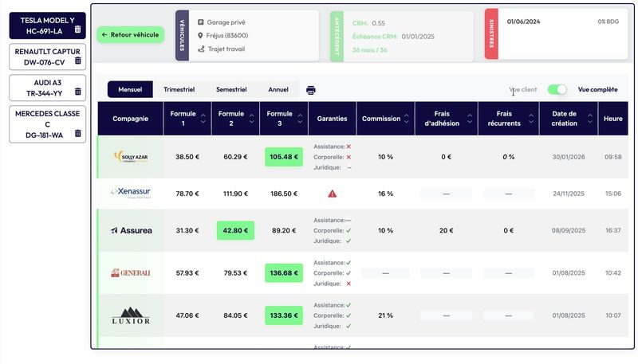Click Solly Azar Assistance red cross
Viewport: 638px width, 364px height.
349,147
